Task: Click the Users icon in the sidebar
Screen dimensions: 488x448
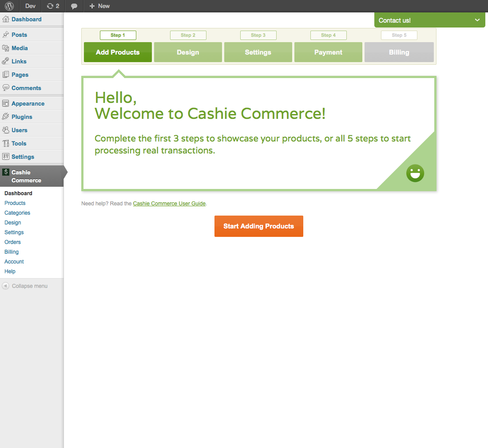Action: point(6,130)
